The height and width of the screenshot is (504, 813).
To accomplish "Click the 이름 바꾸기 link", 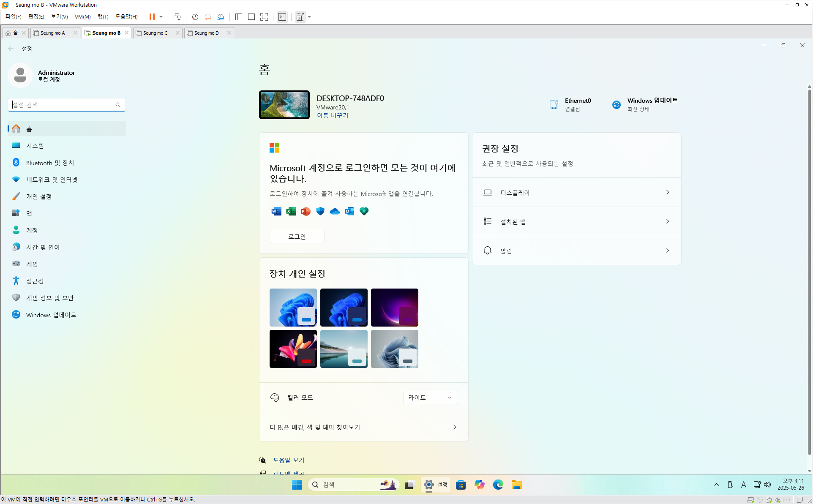I will pos(333,115).
